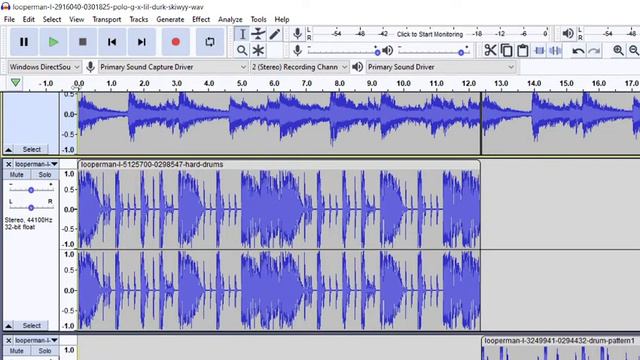Viewport: 640px width, 360px height.
Task: Trim audio outside selection
Action: point(539,51)
